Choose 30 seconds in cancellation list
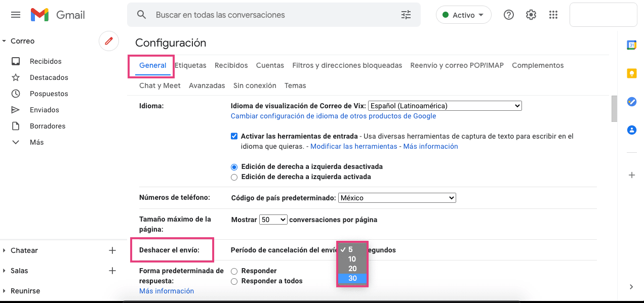 pyautogui.click(x=353, y=278)
